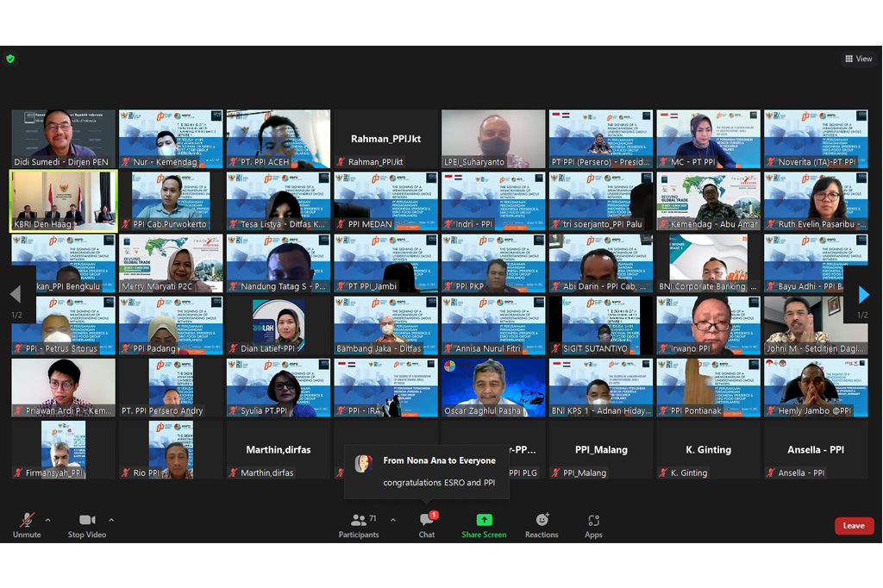This screenshot has width=883, height=588.
Task: Click the green encryption shield icon
Action: coord(10,59)
